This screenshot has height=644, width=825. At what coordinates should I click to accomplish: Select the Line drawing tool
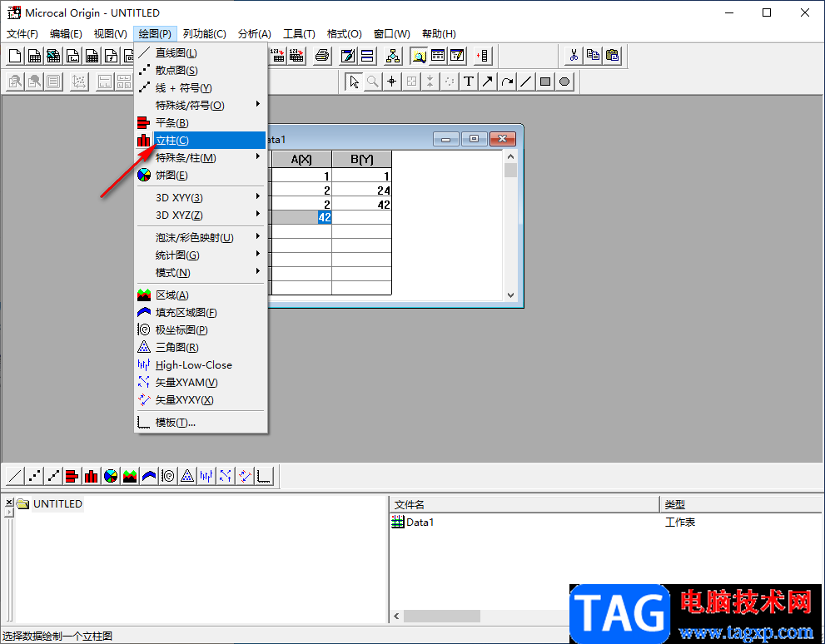(x=526, y=82)
